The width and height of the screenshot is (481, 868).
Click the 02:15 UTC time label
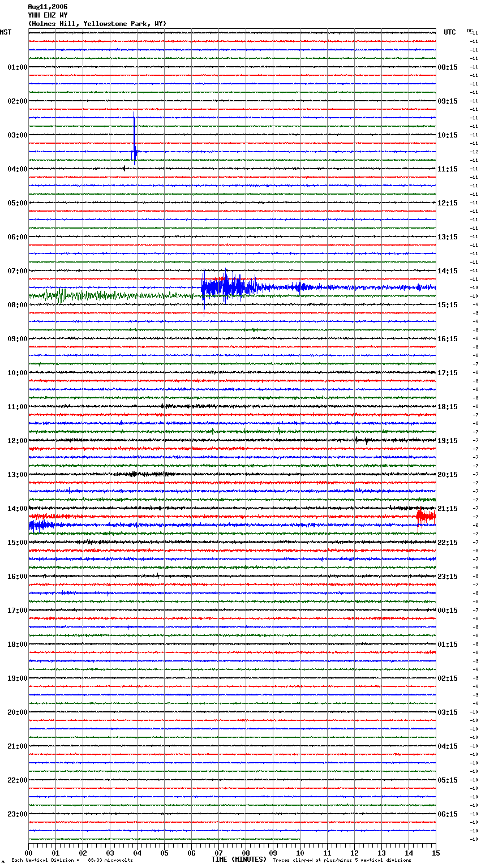(448, 678)
